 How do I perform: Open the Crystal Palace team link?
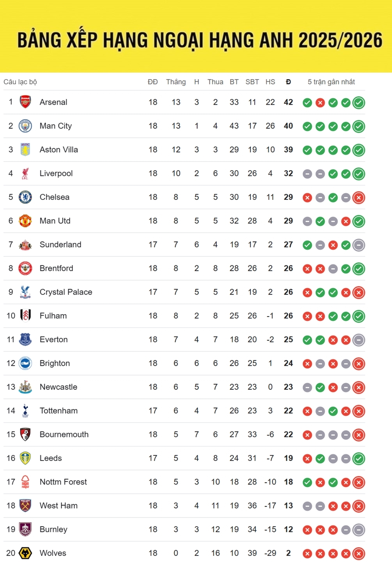pos(66,292)
